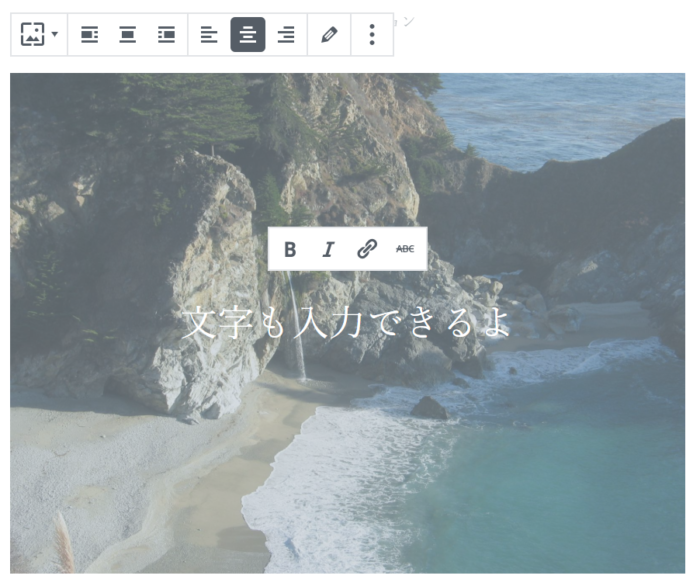Align the cover text to the right
Image resolution: width=700 pixels, height=586 pixels.
pyautogui.click(x=286, y=35)
